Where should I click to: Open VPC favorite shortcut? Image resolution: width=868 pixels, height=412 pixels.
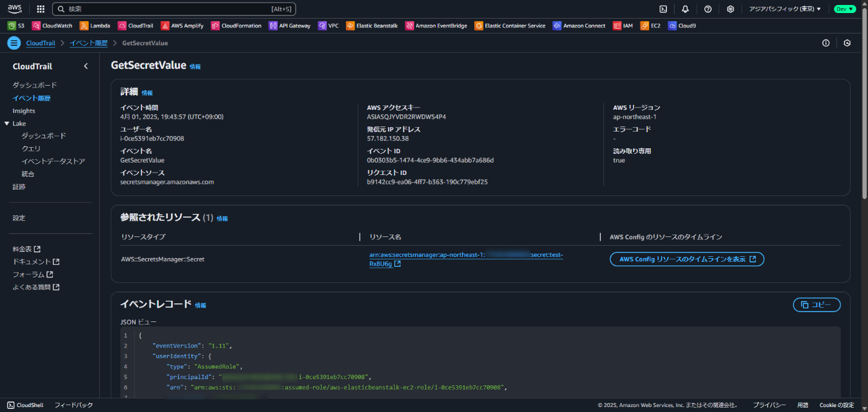(329, 25)
